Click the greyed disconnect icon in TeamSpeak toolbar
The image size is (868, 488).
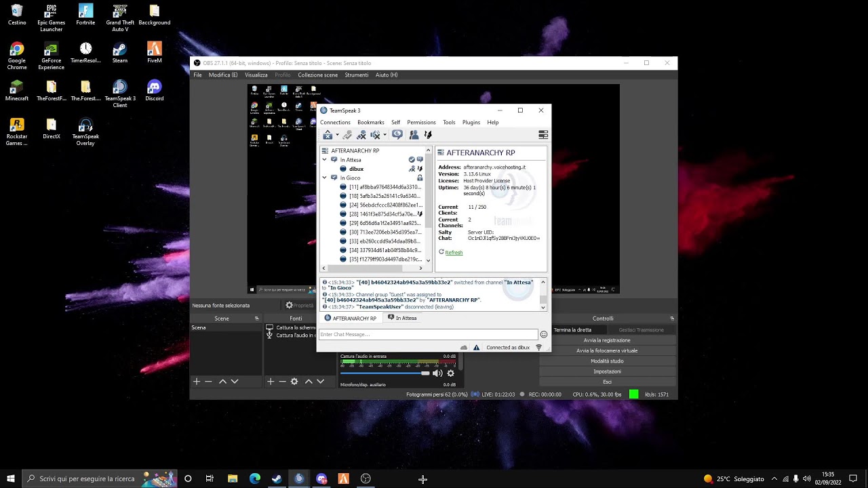(x=347, y=135)
